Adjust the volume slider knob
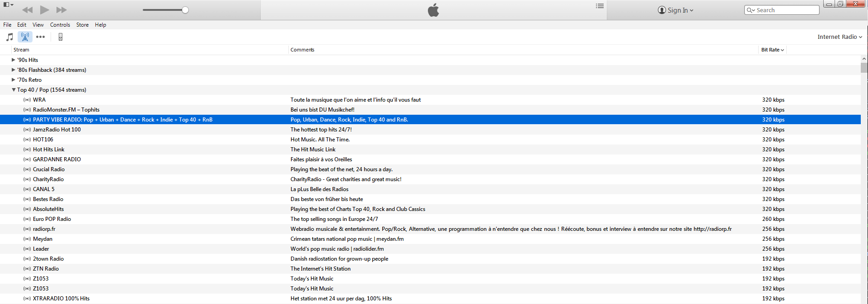Viewport: 868px width, 304px height. 185,10
